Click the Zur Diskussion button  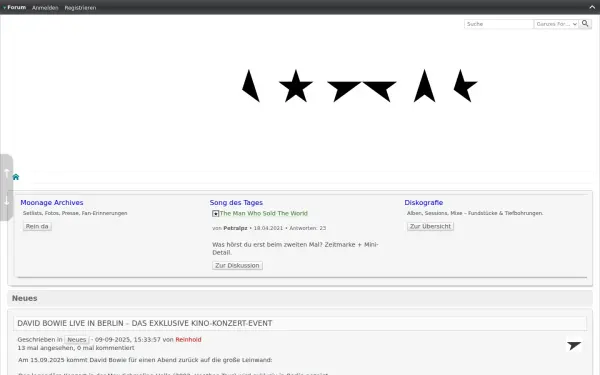click(x=237, y=265)
